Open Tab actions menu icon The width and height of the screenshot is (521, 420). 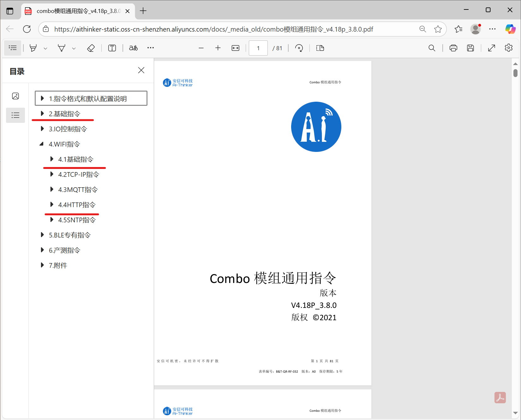[10, 11]
